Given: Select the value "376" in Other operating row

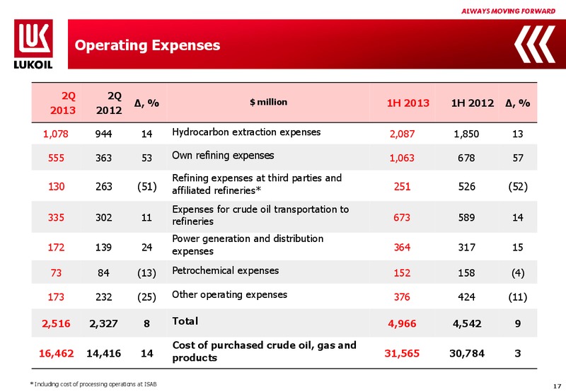Looking at the screenshot, I should (402, 297).
